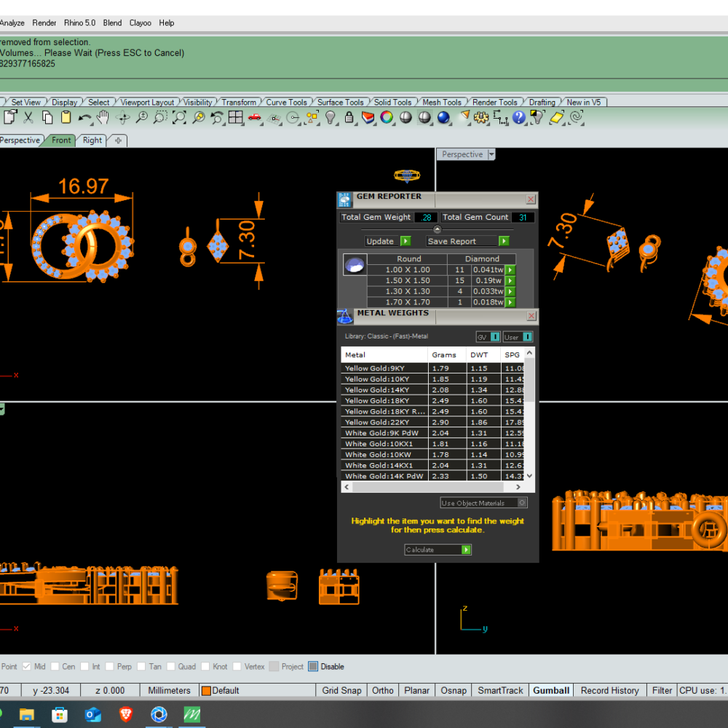Image resolution: width=728 pixels, height=728 pixels.
Task: Enable the Vertex osnap checkbox
Action: point(237,666)
